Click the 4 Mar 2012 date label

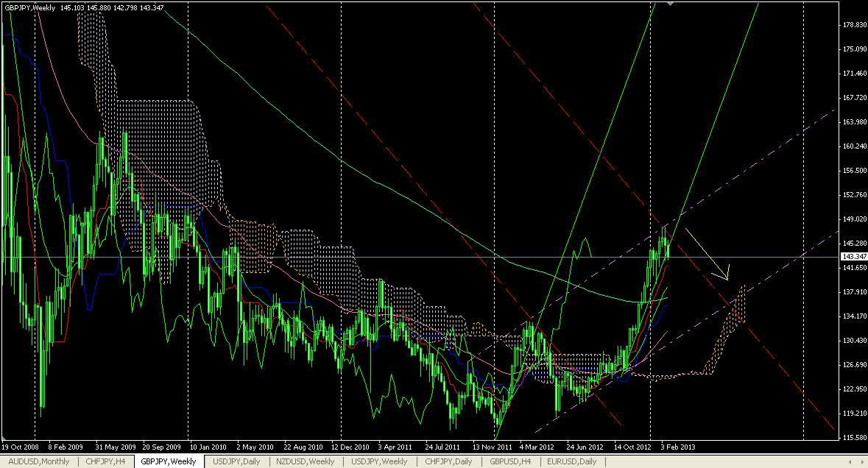click(x=537, y=447)
